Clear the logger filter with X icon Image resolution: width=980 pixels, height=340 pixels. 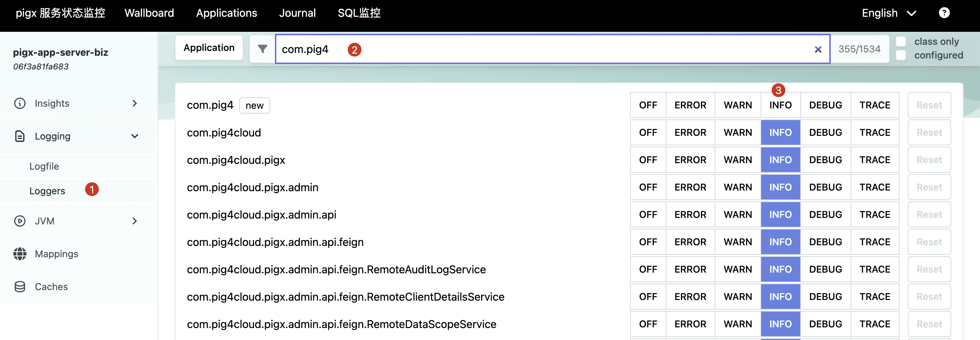point(818,49)
